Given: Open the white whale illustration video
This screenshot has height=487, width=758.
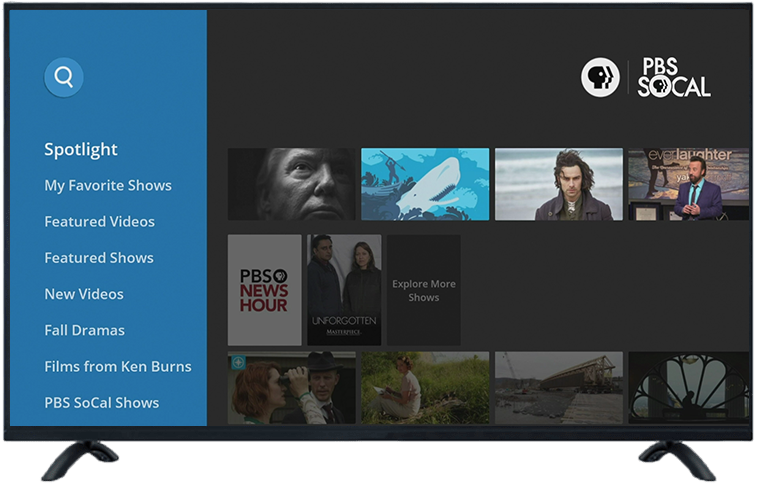Looking at the screenshot, I should tap(425, 184).
